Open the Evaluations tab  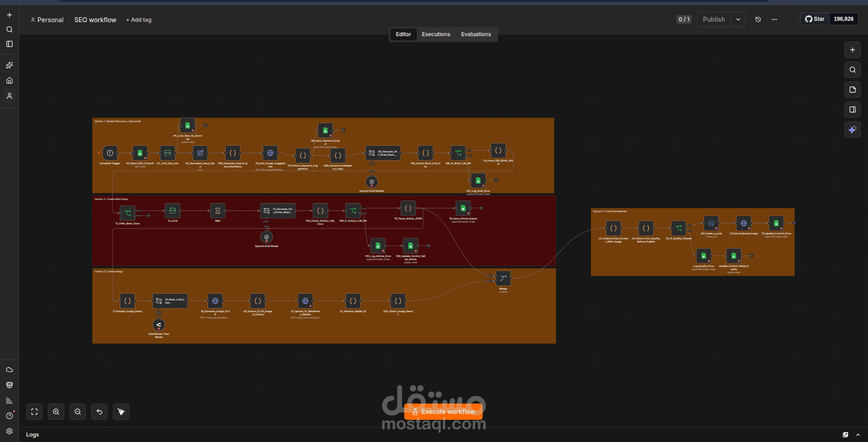click(476, 34)
